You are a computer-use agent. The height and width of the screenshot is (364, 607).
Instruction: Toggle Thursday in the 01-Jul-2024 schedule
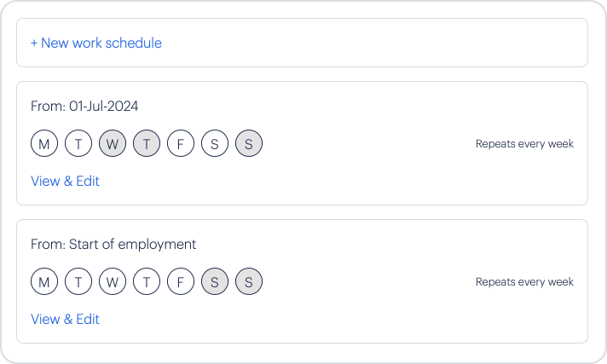pyautogui.click(x=147, y=144)
